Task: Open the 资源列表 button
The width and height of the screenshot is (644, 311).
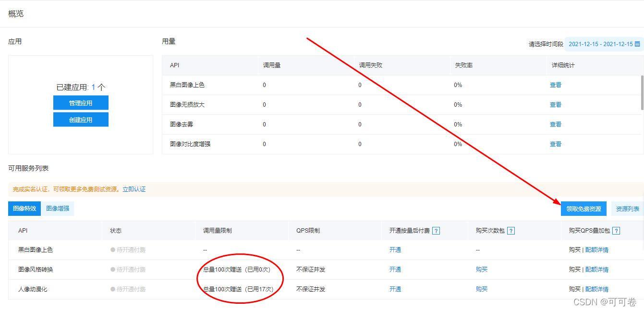Action: coord(627,209)
